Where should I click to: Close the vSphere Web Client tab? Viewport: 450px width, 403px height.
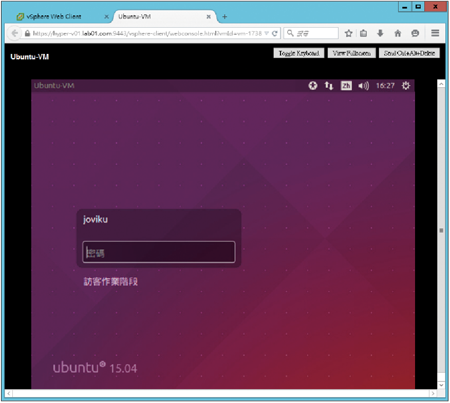coord(106,17)
